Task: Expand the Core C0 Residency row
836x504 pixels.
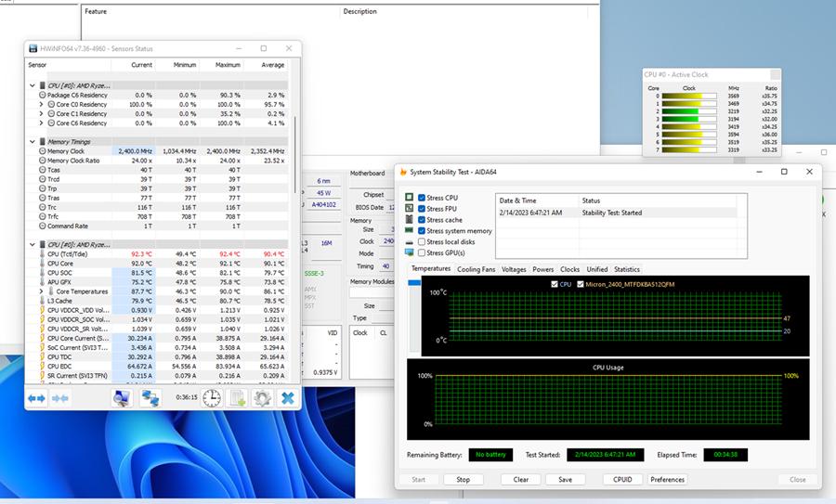Action: click(x=41, y=105)
